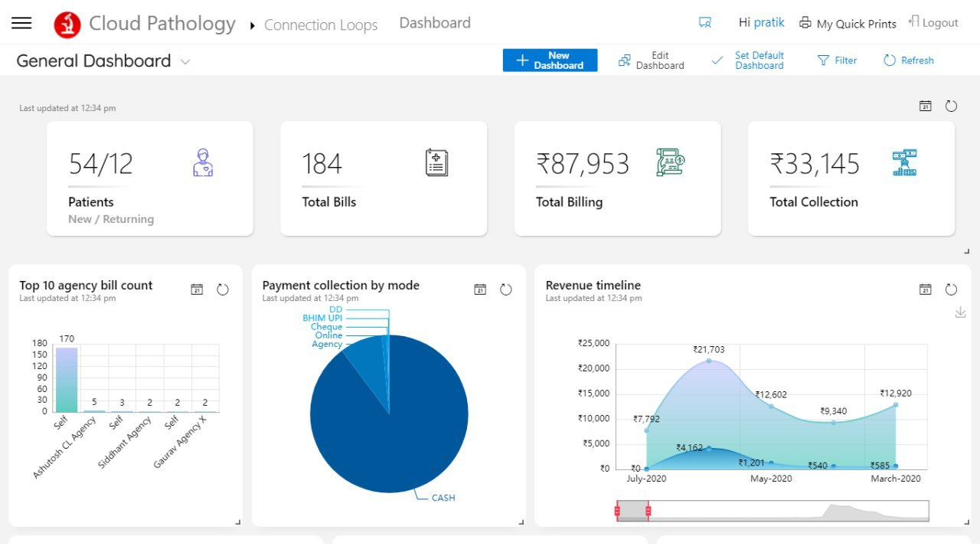Open the Filter options
Image resolution: width=980 pixels, height=549 pixels.
coord(837,60)
